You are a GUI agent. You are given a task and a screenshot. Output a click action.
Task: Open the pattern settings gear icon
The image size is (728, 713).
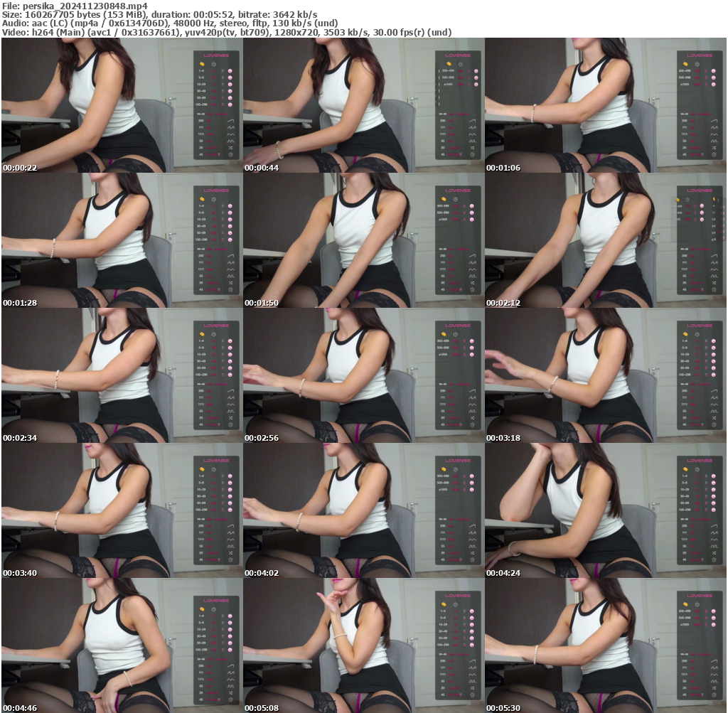(230, 154)
